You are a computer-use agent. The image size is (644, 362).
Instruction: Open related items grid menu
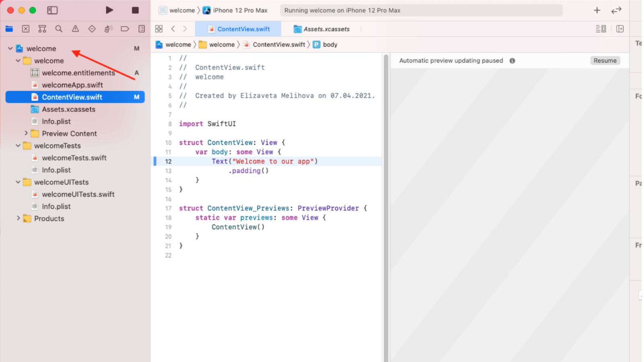coord(159,29)
